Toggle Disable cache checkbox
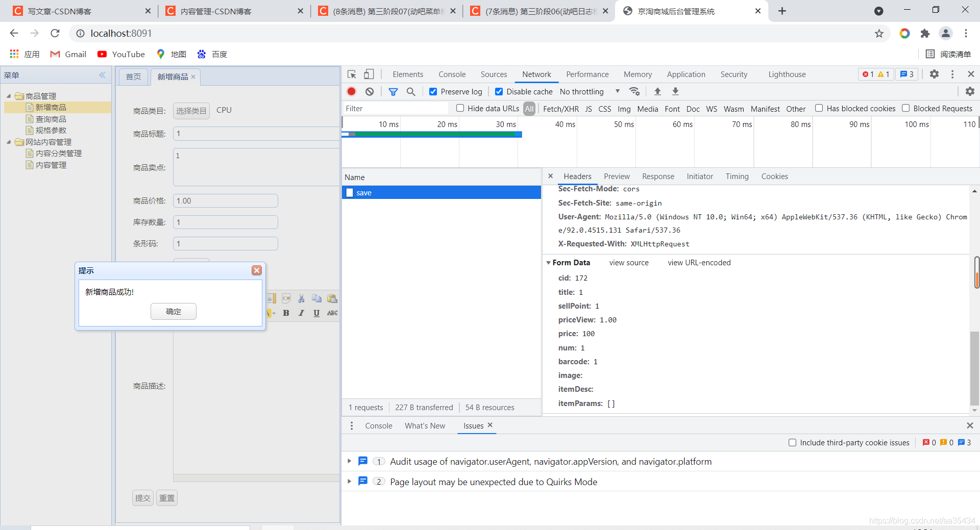The image size is (980, 530). click(x=499, y=92)
